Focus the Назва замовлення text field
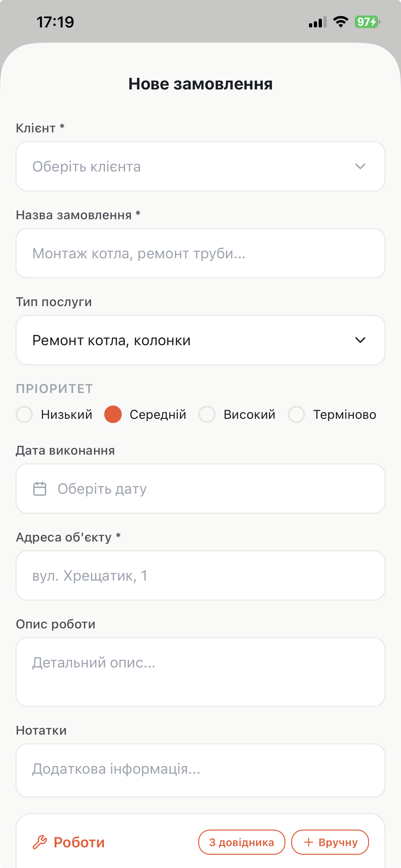Screen dimensions: 401x868 (x=200, y=253)
